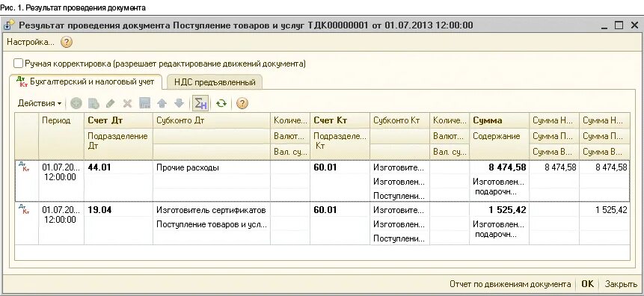The width and height of the screenshot is (644, 296).
Task: Click the Счет Дт column header
Action: [x=119, y=120]
